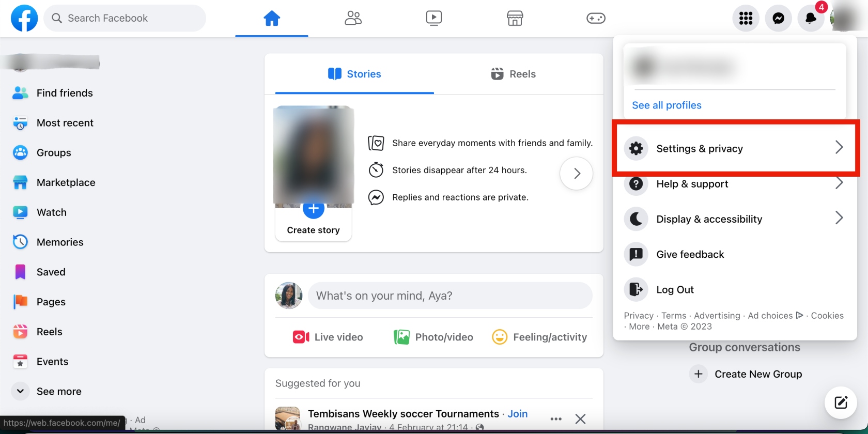Click the Pages flag icon

(x=20, y=302)
